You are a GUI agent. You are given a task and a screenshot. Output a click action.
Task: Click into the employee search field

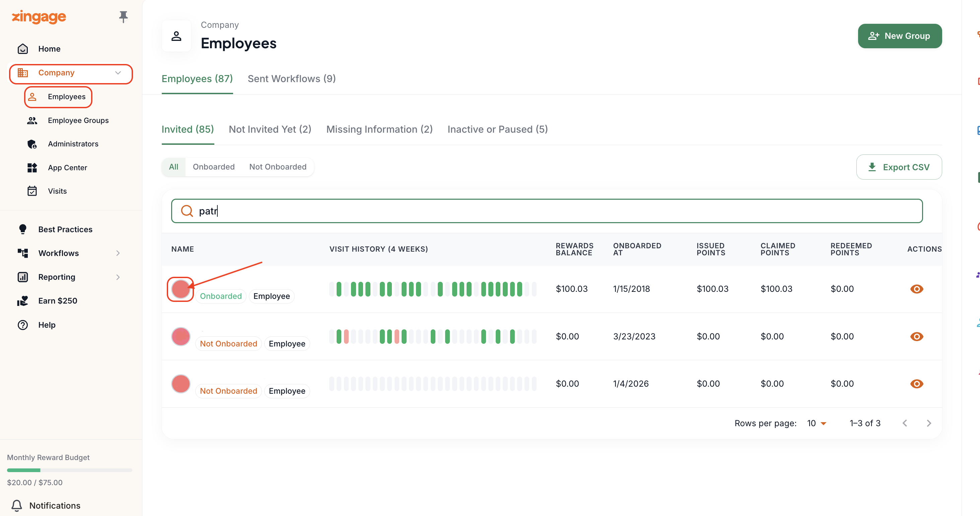coord(547,211)
